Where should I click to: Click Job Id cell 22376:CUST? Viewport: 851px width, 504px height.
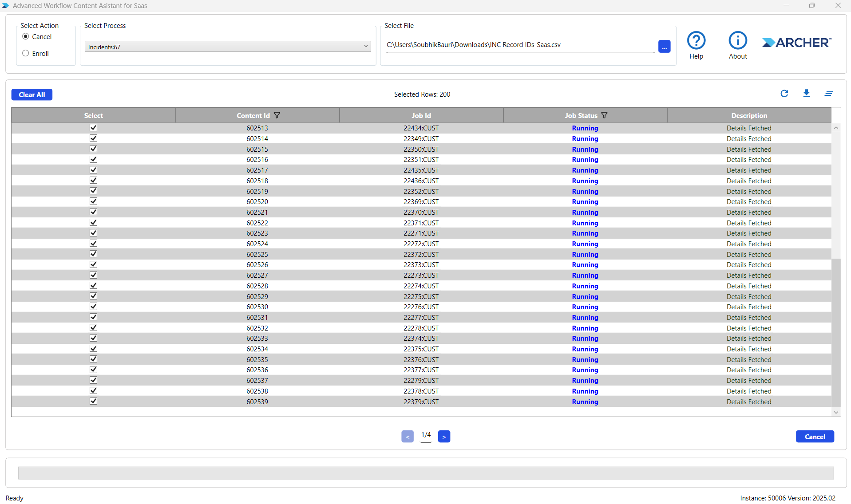click(x=421, y=359)
